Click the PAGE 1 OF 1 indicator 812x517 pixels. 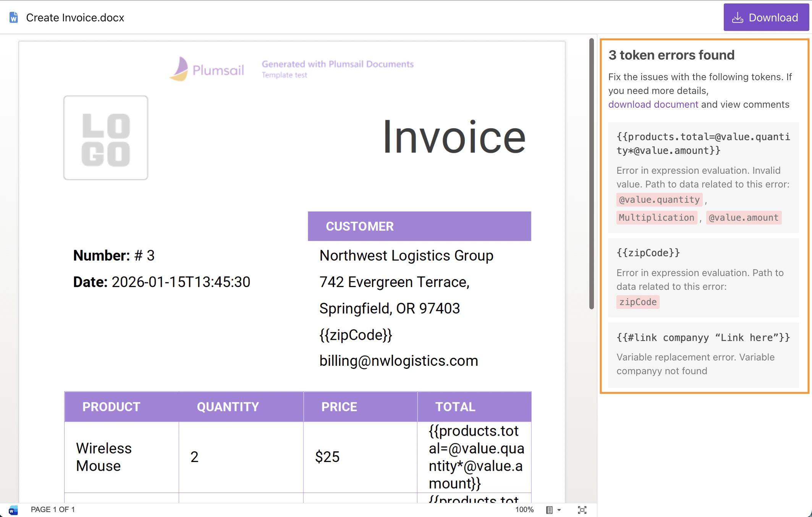coord(53,510)
